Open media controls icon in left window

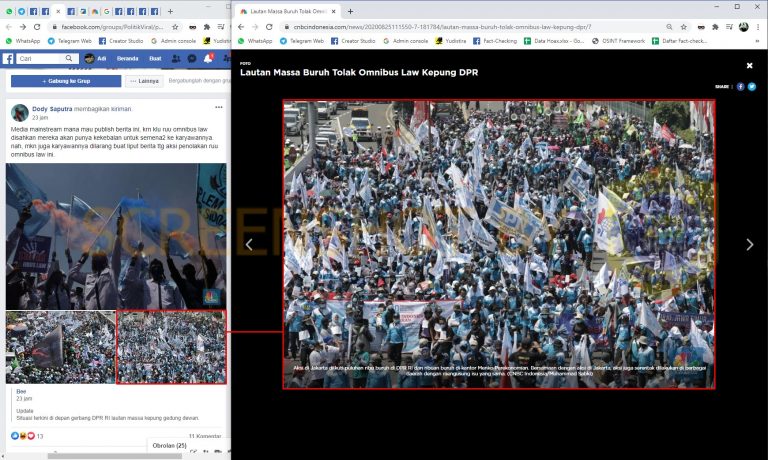tap(221, 27)
